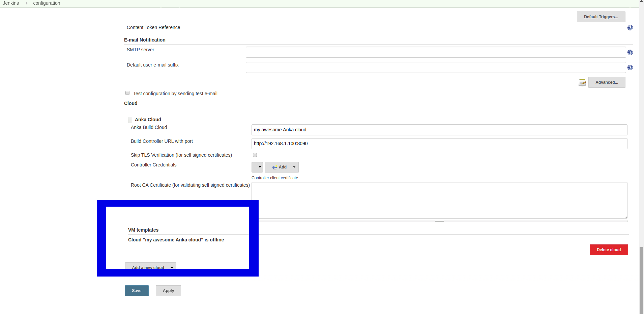Select the VM templates heading

point(143,230)
